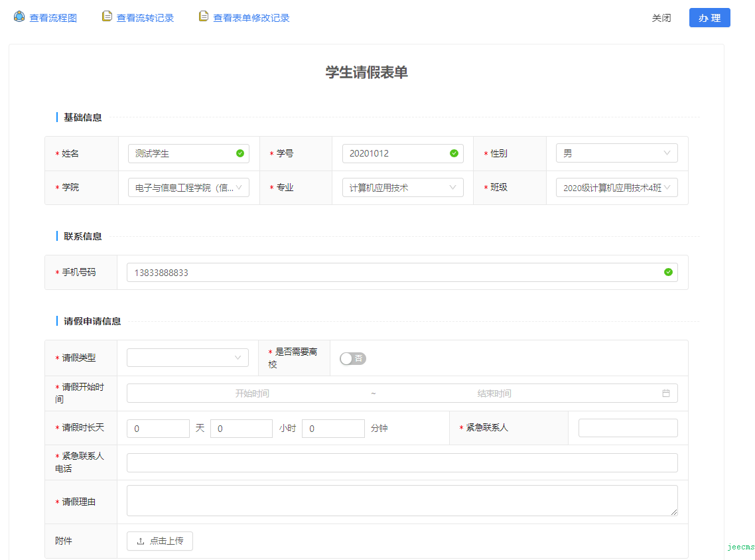
Task: Expand the 性别 dropdown
Action: pos(616,153)
